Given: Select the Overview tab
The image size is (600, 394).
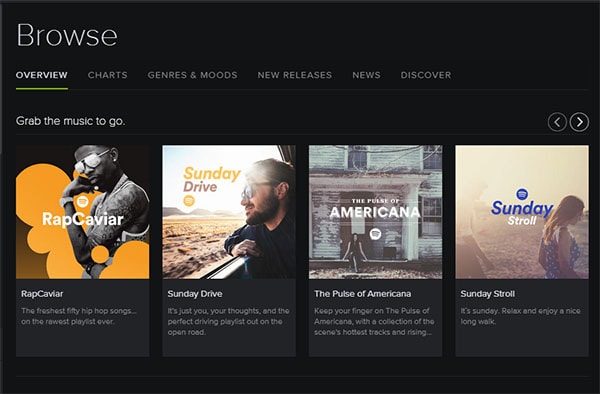Looking at the screenshot, I should coord(42,75).
